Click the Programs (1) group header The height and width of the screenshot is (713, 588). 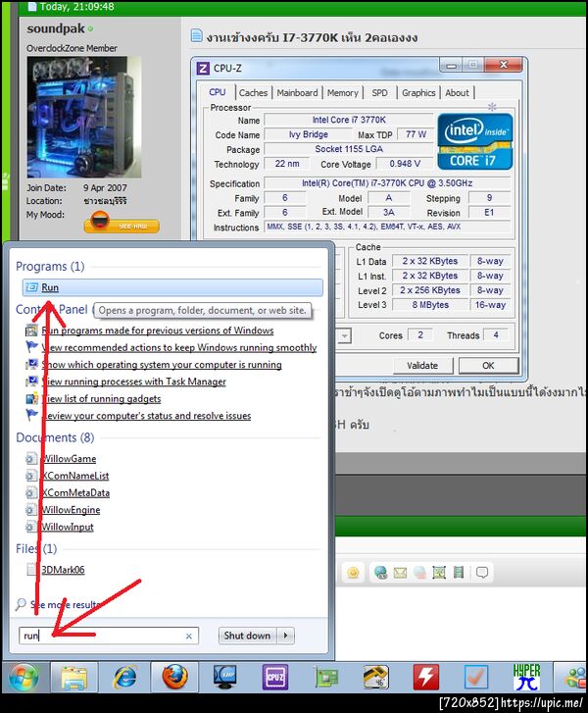[x=50, y=267]
